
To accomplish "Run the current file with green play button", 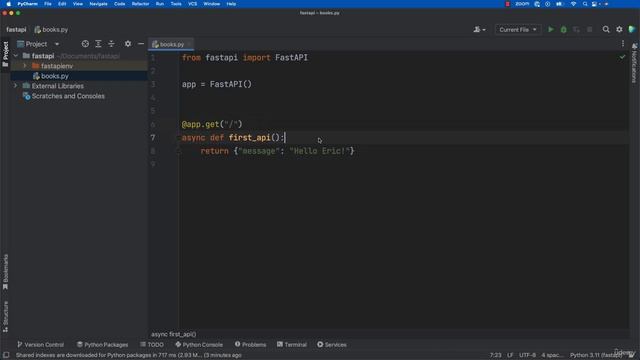I will click(551, 29).
